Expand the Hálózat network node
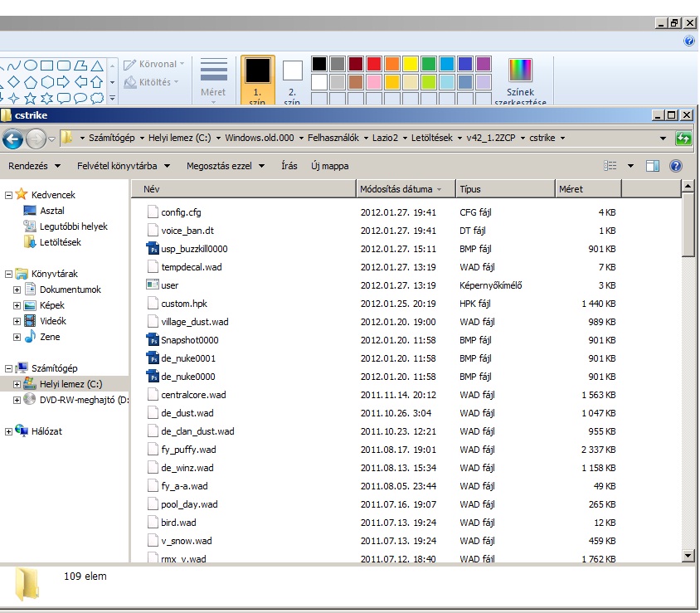Viewport: 700px width, 613px height. coord(8,431)
